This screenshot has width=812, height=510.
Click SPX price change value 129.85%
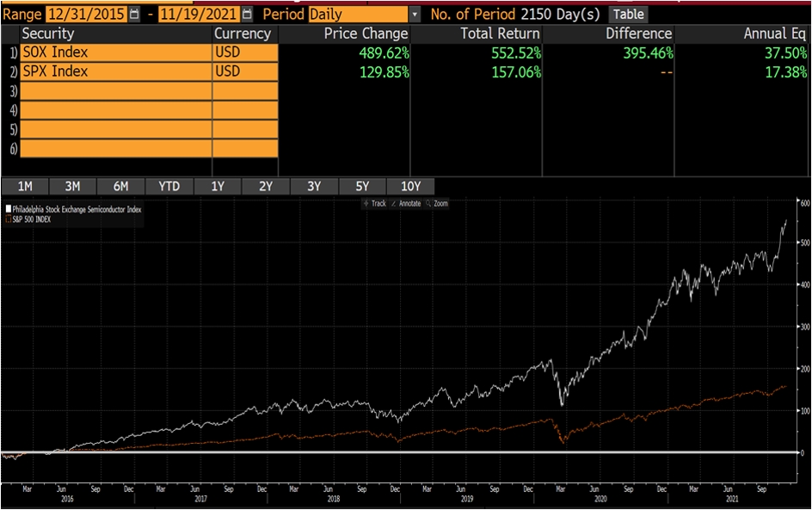point(384,72)
